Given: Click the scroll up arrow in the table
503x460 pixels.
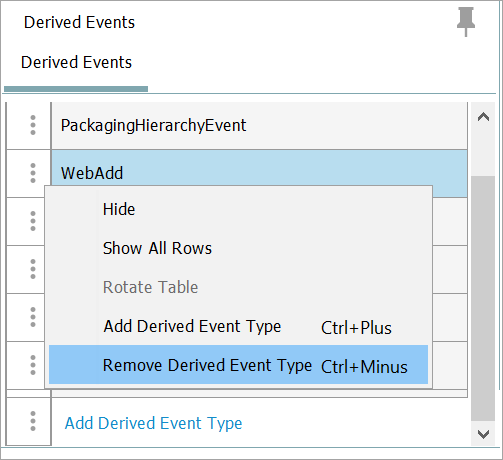Looking at the screenshot, I should pos(483,117).
